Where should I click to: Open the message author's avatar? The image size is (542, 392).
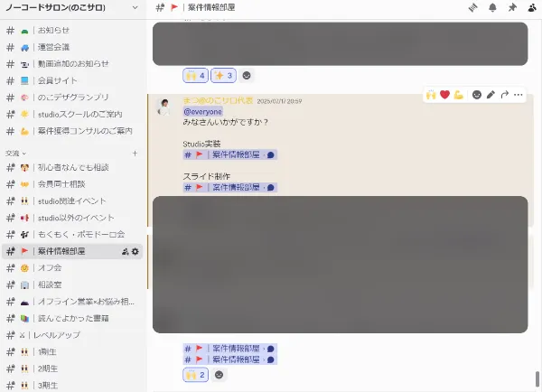164,107
